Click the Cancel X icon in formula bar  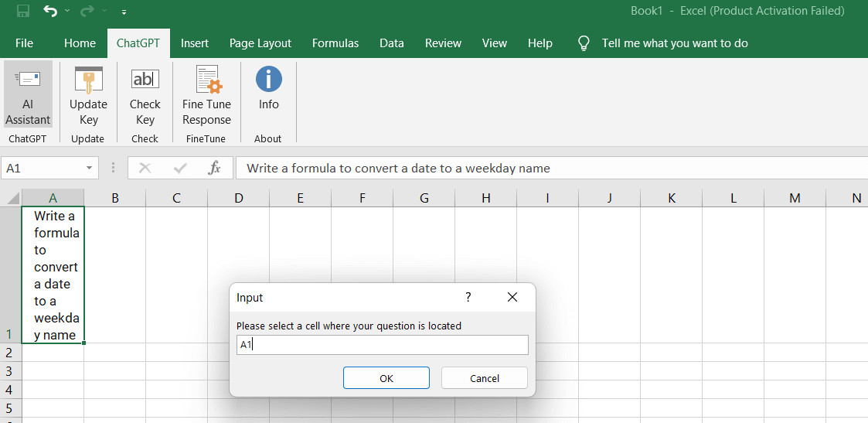145,169
